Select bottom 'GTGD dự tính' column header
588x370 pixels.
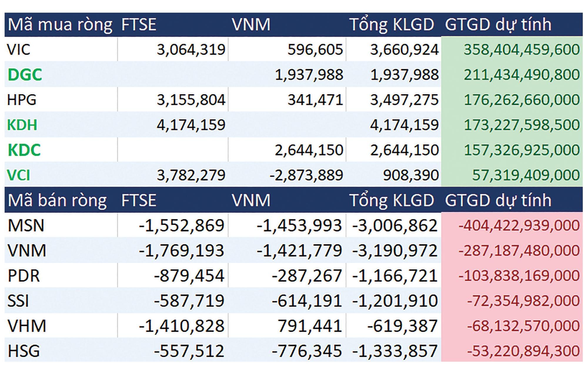pyautogui.click(x=498, y=201)
